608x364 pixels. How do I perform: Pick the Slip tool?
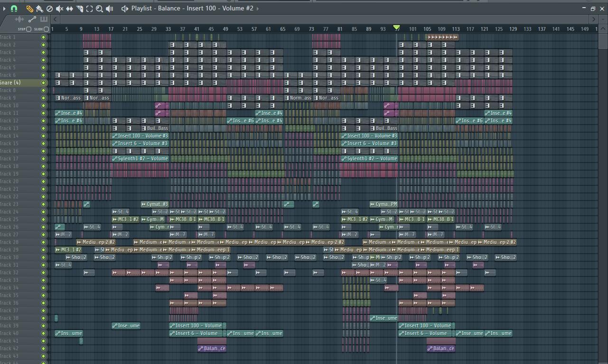click(69, 9)
